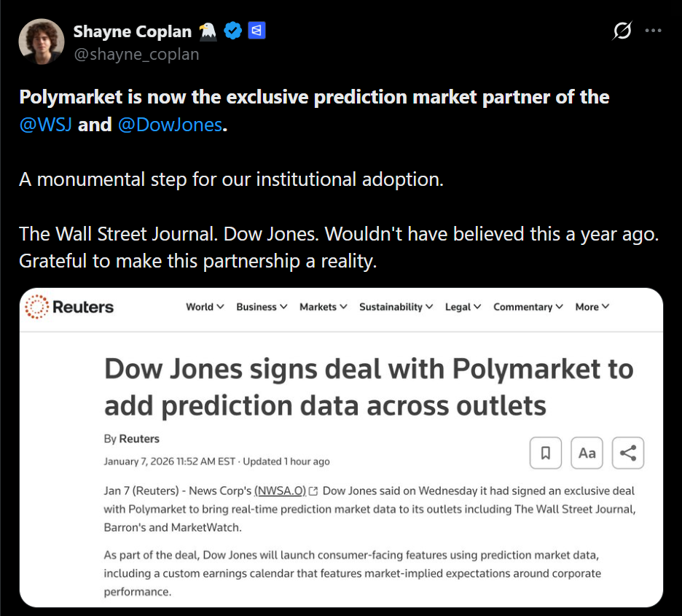Click the Polymarket affiliate badge icon
The height and width of the screenshot is (616, 682).
click(x=256, y=31)
